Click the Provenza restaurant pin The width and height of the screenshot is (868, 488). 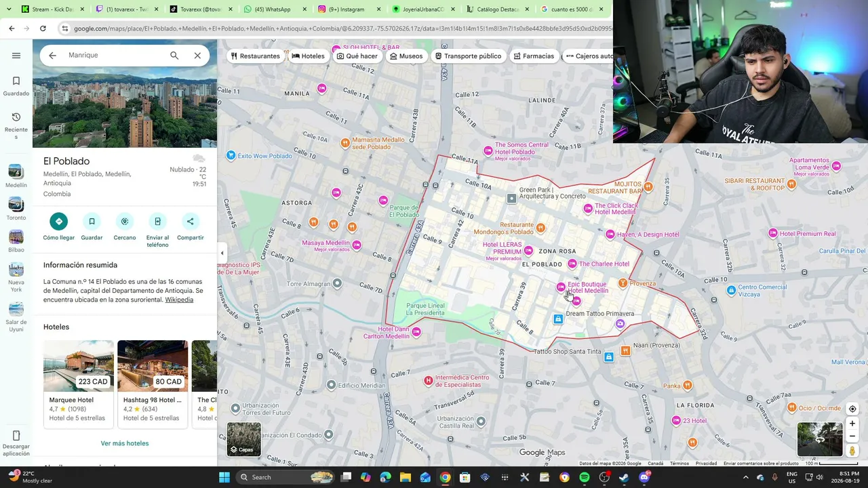(x=623, y=283)
